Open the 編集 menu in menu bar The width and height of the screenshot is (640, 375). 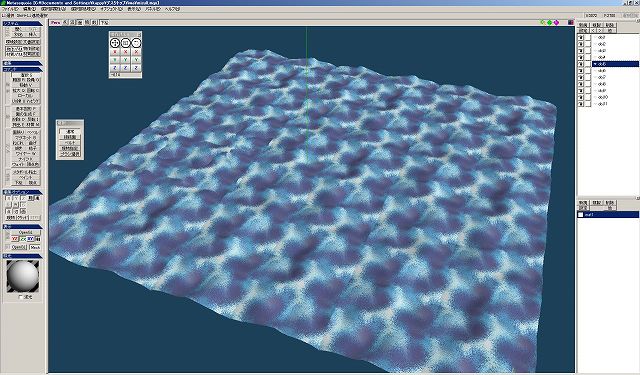click(30, 9)
